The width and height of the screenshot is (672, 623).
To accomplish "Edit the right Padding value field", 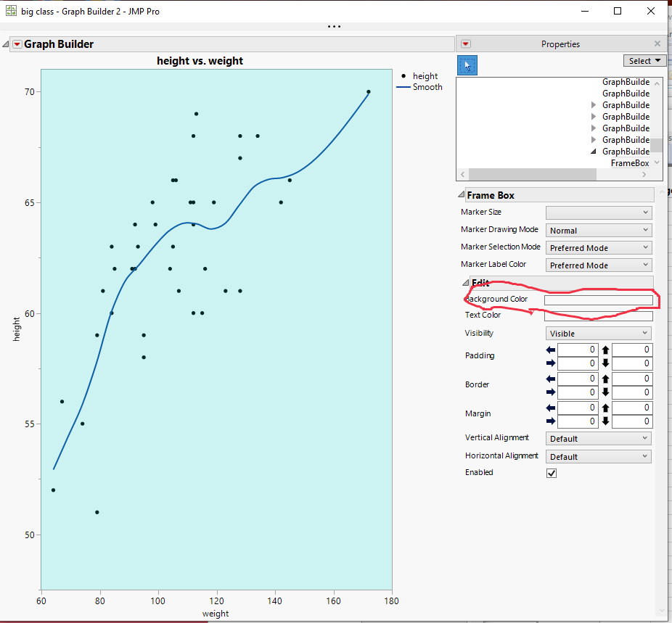I will click(577, 363).
